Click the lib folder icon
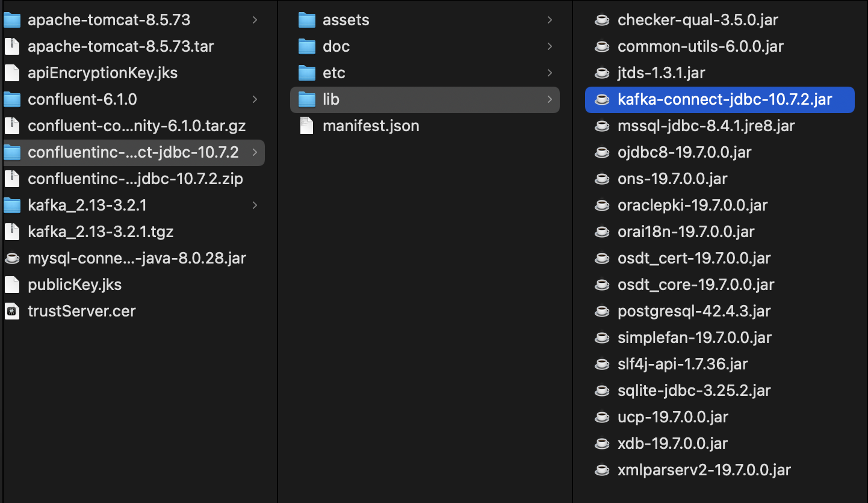 [307, 99]
